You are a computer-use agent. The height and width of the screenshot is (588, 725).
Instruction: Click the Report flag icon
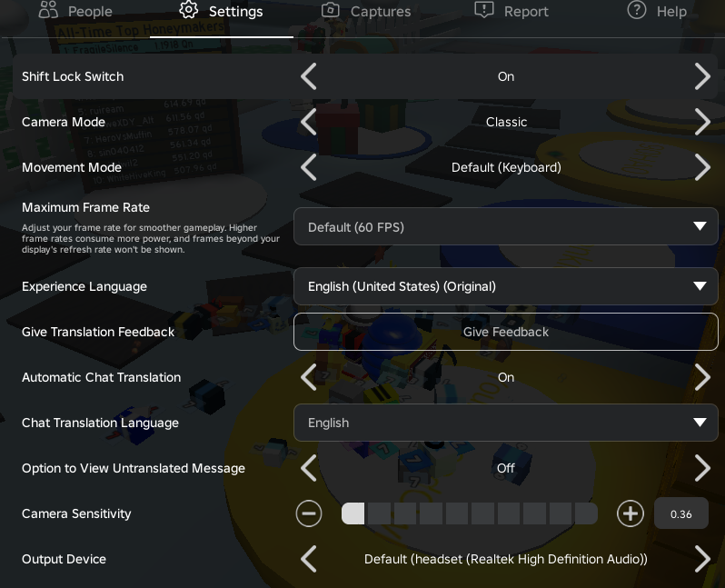tap(484, 10)
